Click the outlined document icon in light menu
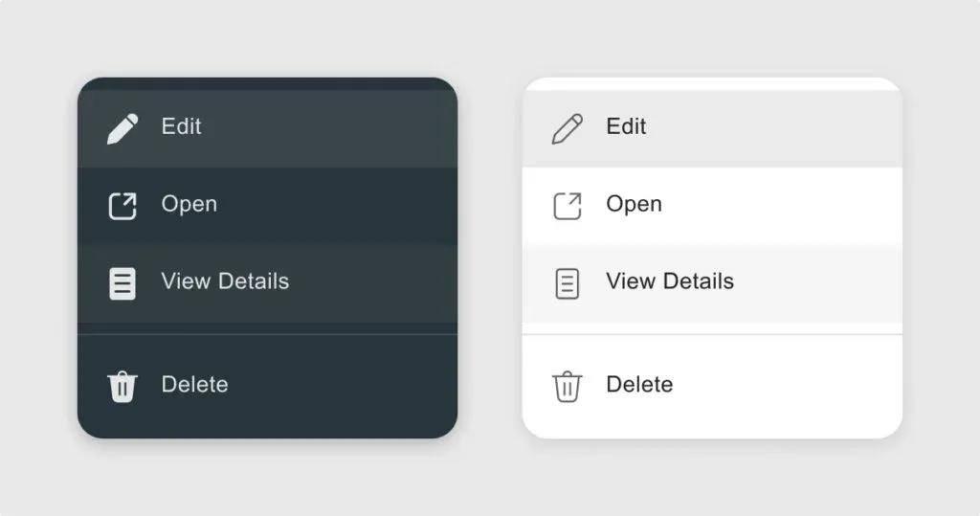Screen dimensions: 980x516 pyautogui.click(x=568, y=283)
